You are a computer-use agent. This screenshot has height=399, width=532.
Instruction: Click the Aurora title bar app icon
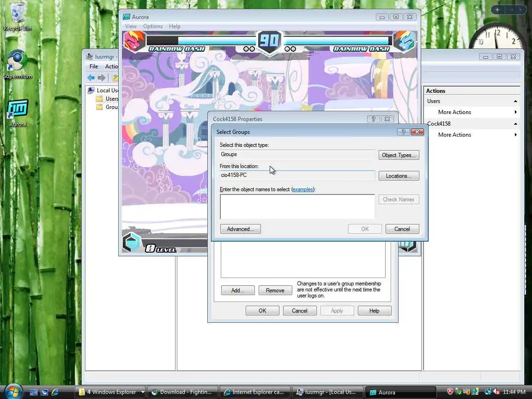[127, 17]
